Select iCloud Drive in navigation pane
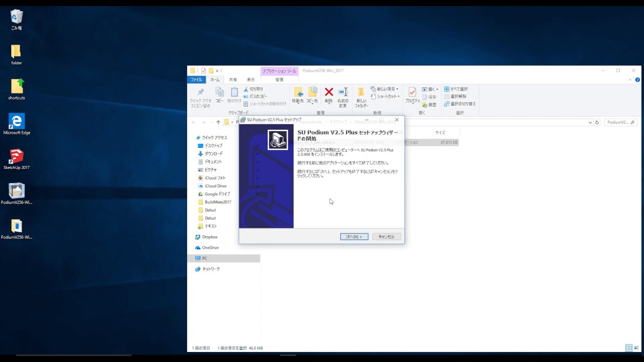 (212, 186)
